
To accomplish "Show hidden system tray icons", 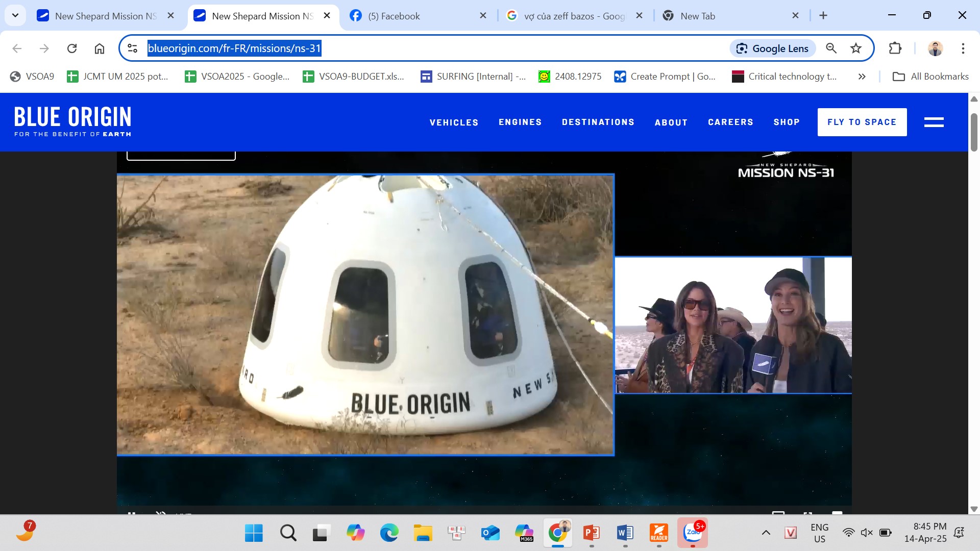I will pos(766,533).
